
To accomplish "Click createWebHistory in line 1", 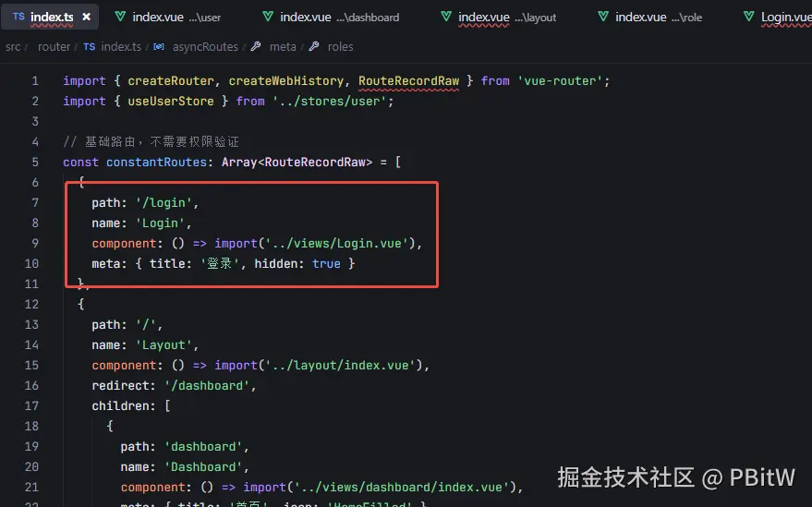I will pyautogui.click(x=285, y=80).
